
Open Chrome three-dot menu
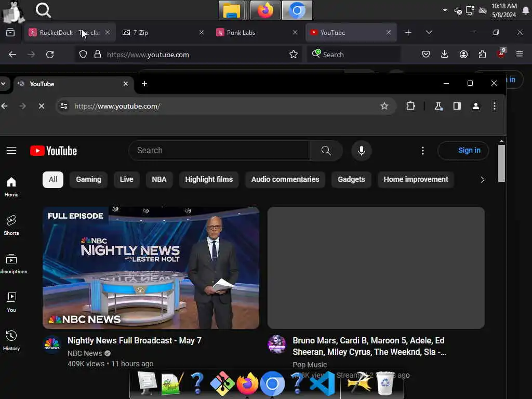pos(495,106)
